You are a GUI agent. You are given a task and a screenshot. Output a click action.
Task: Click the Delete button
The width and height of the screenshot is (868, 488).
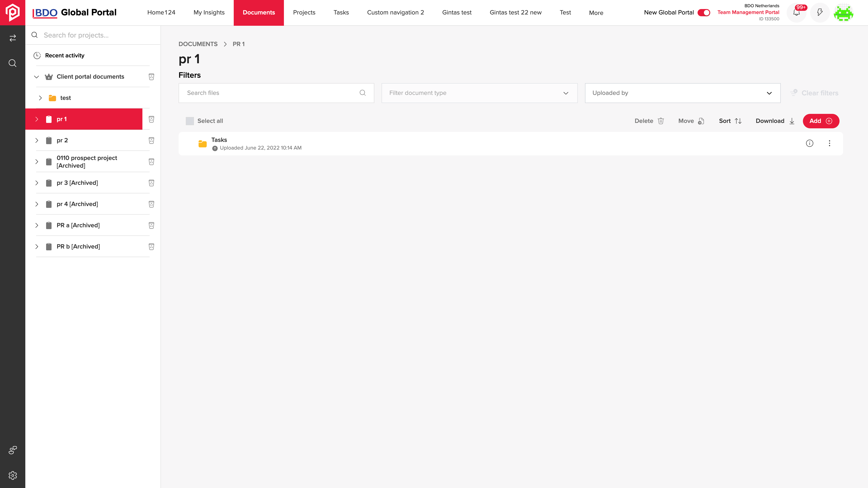(649, 121)
